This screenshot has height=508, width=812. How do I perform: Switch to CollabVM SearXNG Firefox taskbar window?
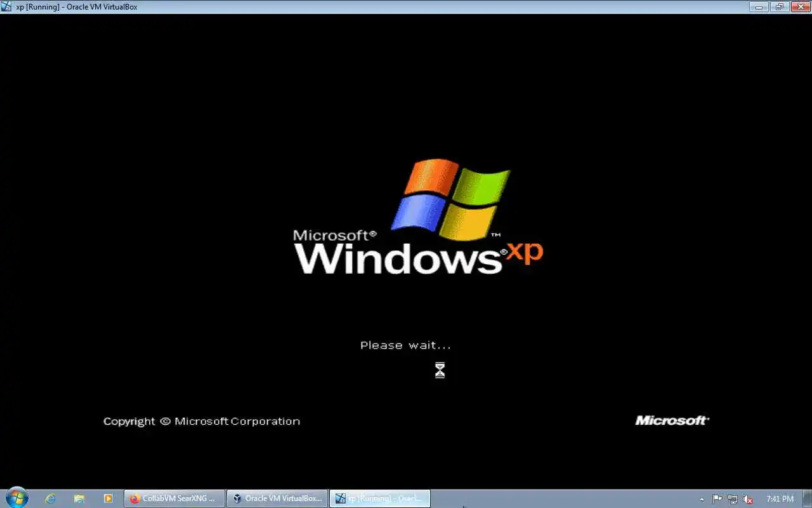click(174, 498)
